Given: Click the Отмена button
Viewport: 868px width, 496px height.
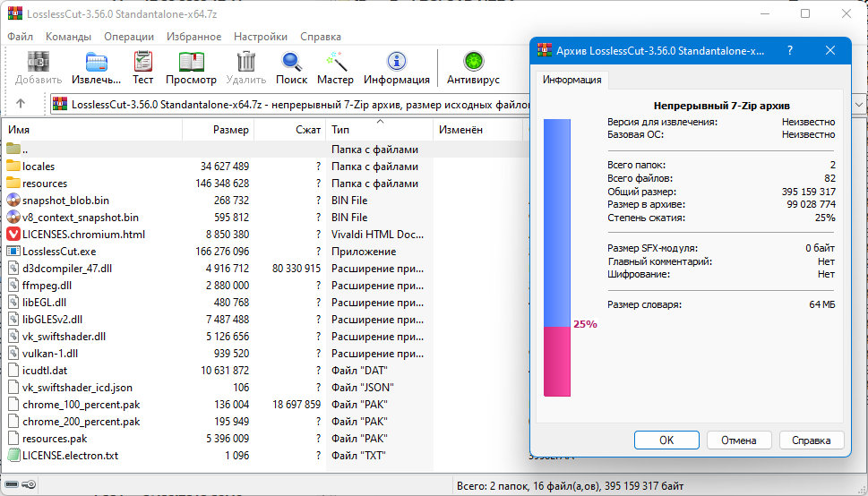Looking at the screenshot, I should click(x=738, y=440).
